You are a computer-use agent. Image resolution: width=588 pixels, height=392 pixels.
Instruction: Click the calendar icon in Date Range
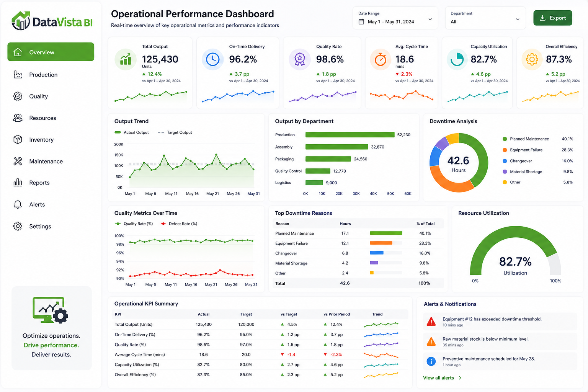[361, 22]
